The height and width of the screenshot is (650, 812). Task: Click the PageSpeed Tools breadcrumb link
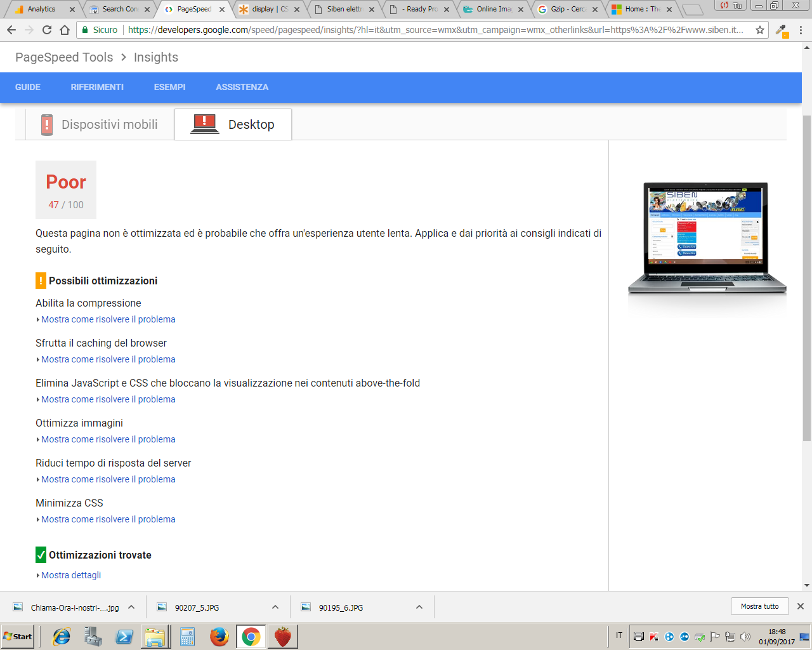tap(64, 57)
